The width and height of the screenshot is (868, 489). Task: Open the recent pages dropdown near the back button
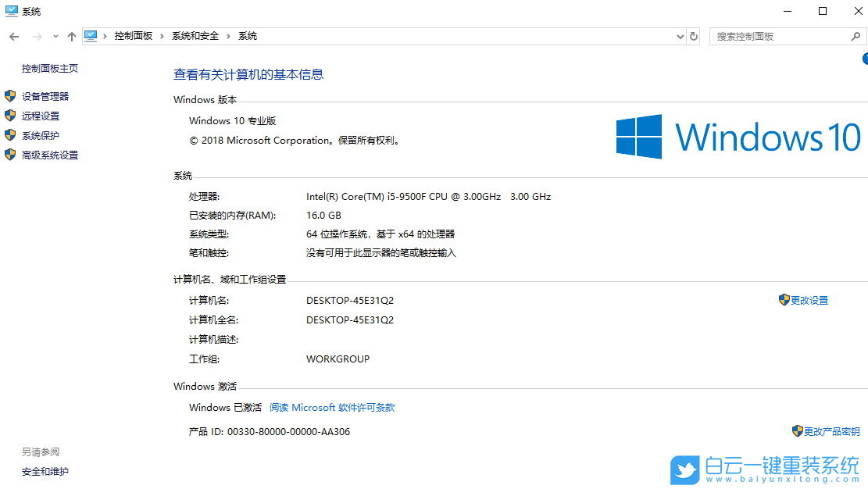coord(55,36)
